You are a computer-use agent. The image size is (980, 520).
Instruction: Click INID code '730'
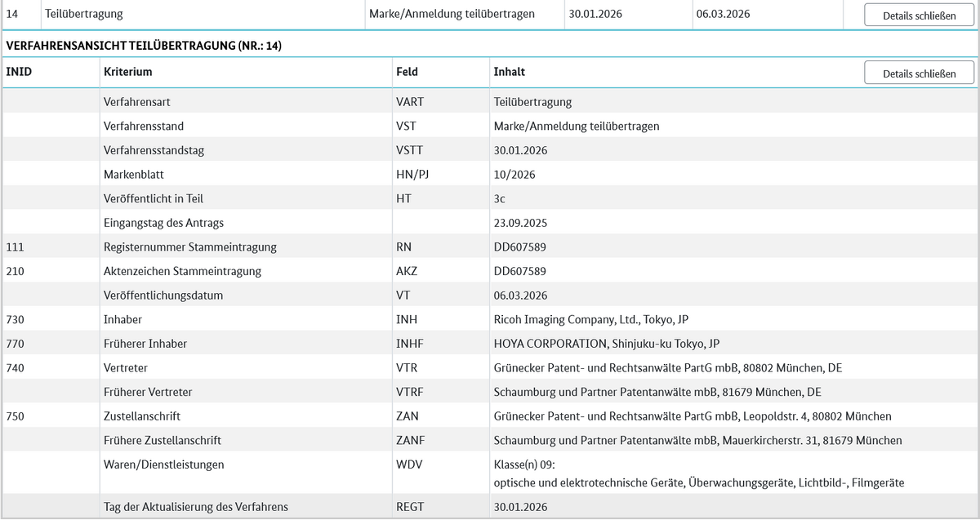(15, 319)
